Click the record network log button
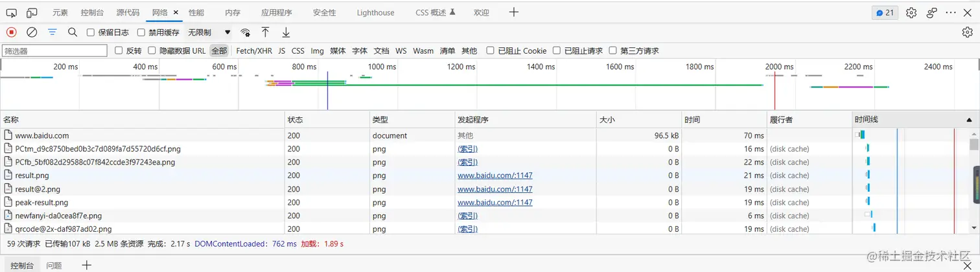Viewport: 980px width, 272px height. pyautogui.click(x=12, y=32)
